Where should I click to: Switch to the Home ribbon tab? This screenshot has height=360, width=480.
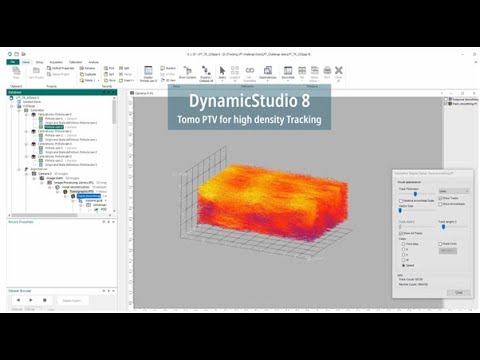(x=26, y=62)
